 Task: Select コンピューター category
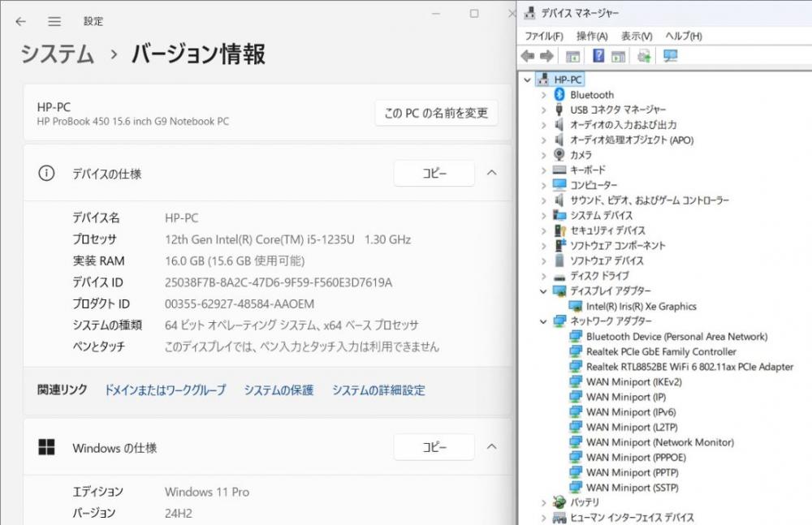tap(594, 185)
